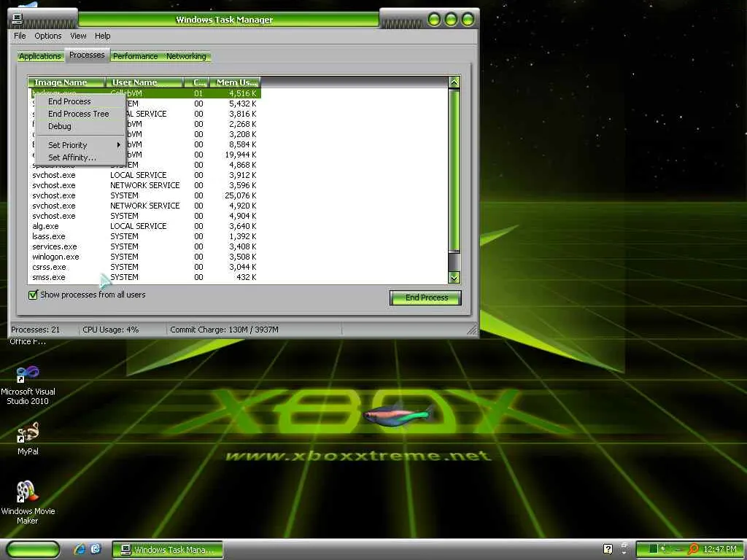Close the Task Manager window
Viewport: 747px width, 560px height.
click(468, 20)
